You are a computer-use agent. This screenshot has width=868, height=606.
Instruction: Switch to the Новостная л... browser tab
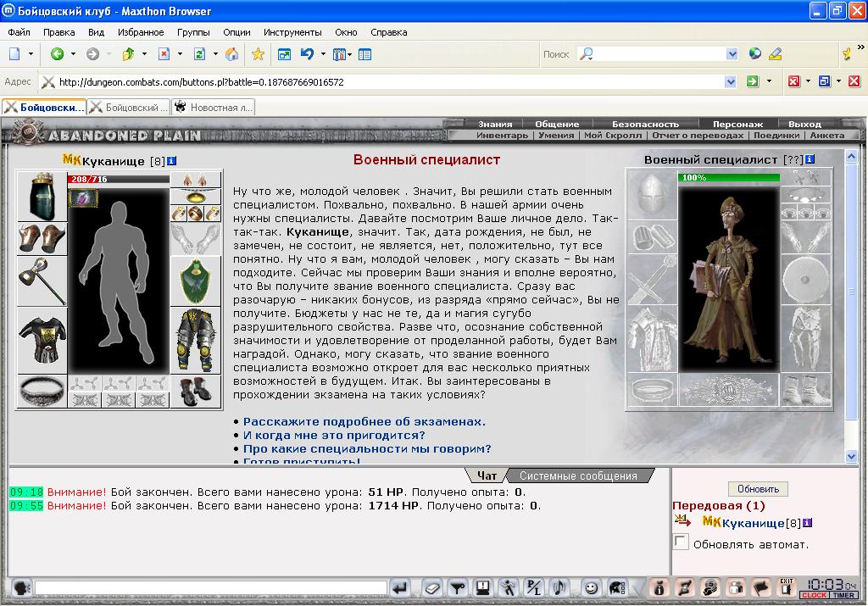coord(214,108)
